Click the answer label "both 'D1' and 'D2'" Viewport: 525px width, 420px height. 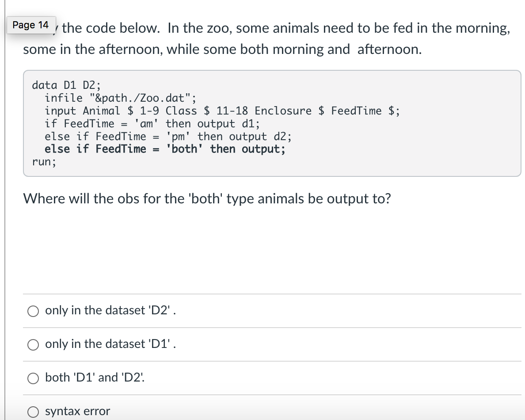tap(95, 378)
